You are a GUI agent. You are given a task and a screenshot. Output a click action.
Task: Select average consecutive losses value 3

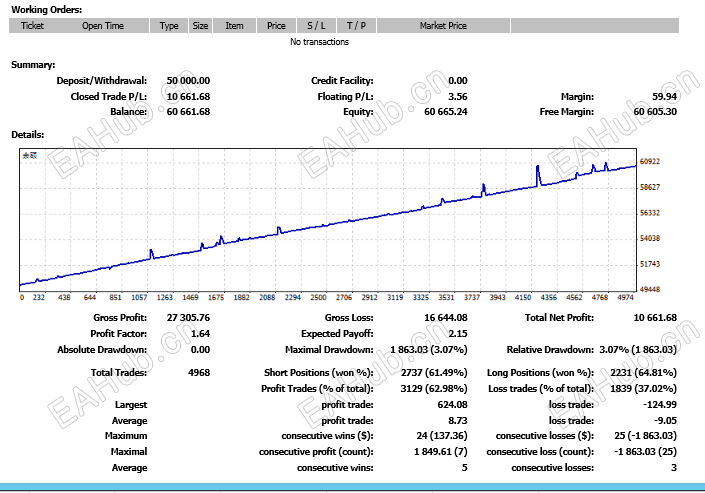[674, 468]
